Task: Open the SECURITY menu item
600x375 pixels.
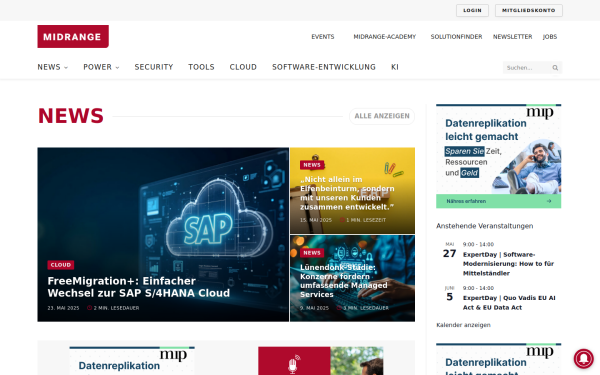Action: coord(154,67)
